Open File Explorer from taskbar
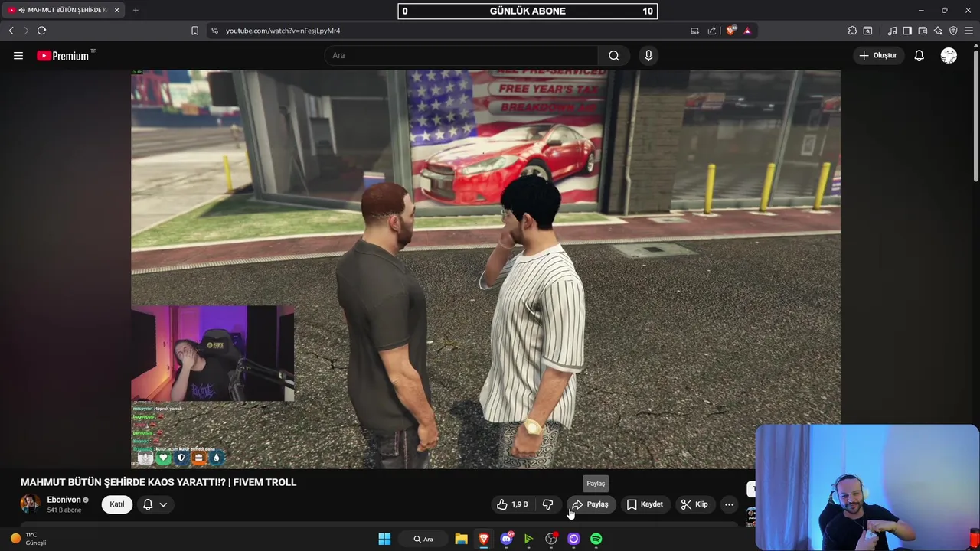Viewport: 980px width, 551px height. (461, 539)
